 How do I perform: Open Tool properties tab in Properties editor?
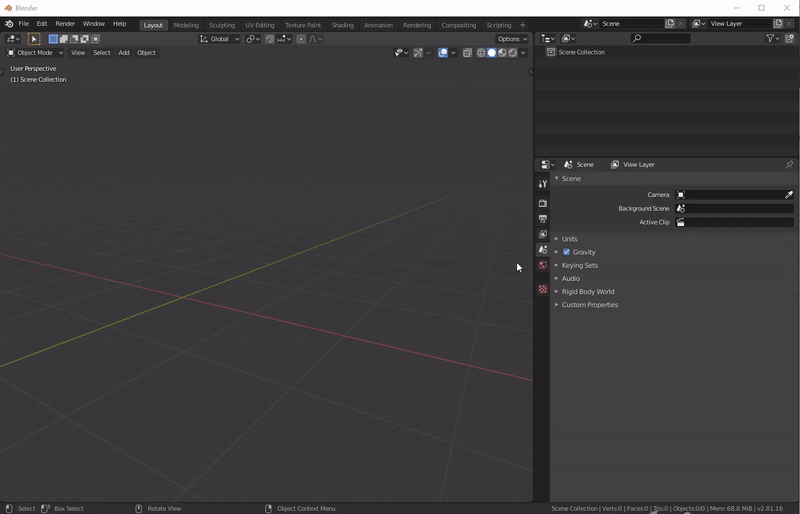click(x=543, y=184)
